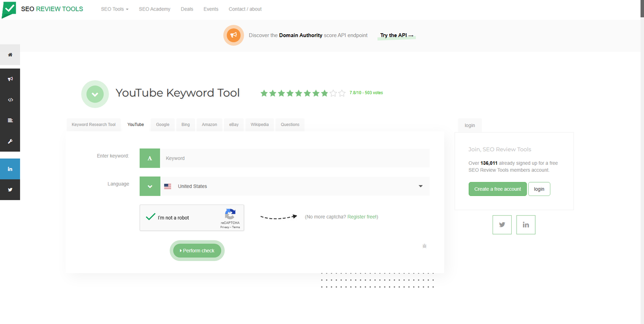The image size is (644, 324).
Task: Toggle the I'm not a robot checkbox
Action: pos(150,217)
